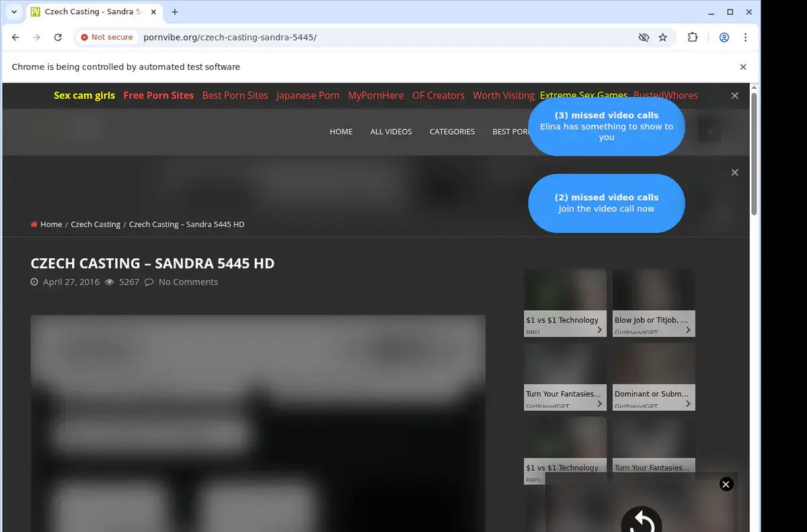Open the MyPornHere link

tap(376, 96)
